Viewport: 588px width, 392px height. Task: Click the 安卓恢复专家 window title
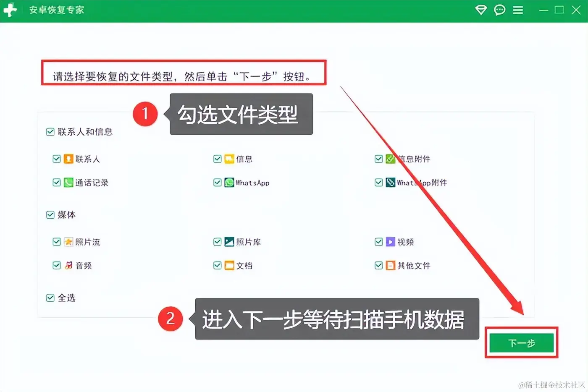[x=57, y=10]
